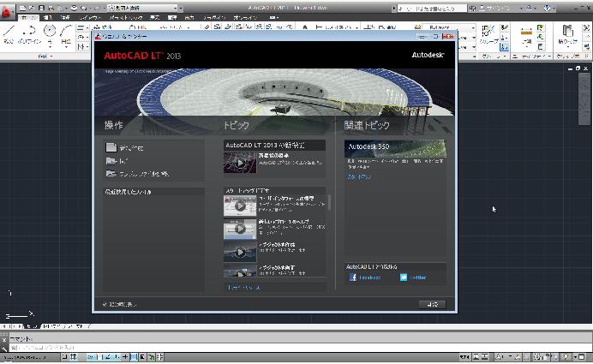Click the search input field in title bar
The width and height of the screenshot is (593, 364).
point(432,8)
